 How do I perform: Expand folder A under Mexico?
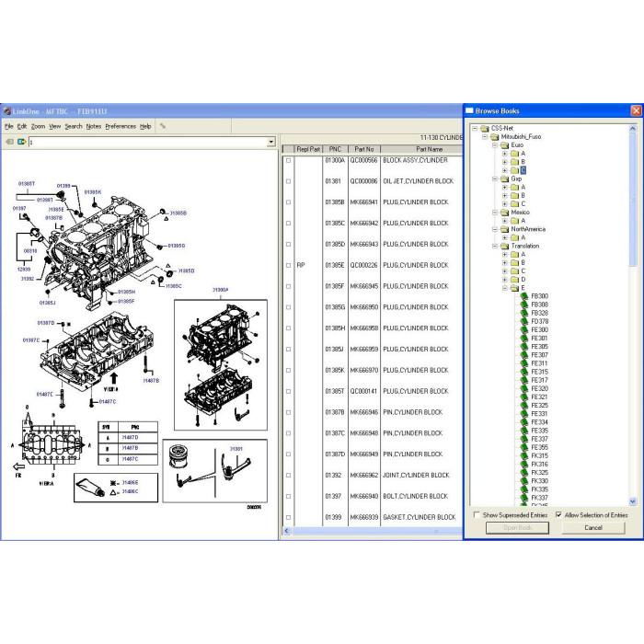click(x=505, y=221)
